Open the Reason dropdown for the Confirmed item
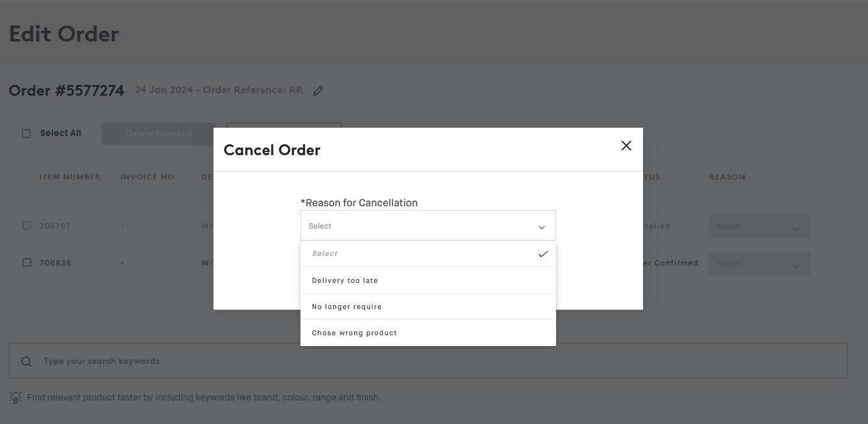Viewport: 868px width, 424px height. (x=759, y=264)
